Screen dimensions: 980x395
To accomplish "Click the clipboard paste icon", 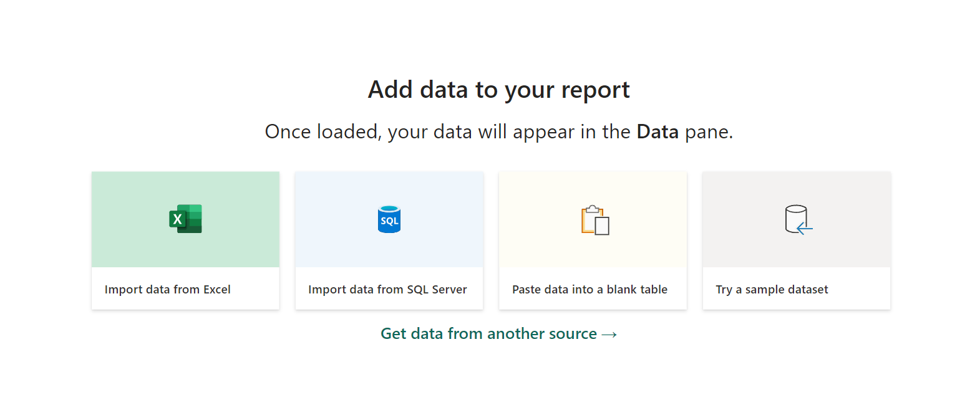I will (x=595, y=220).
